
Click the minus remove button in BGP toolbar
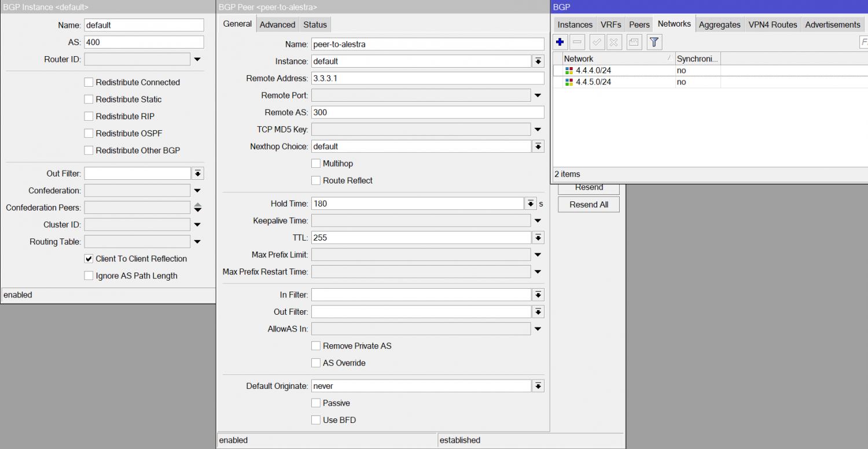[x=577, y=42]
